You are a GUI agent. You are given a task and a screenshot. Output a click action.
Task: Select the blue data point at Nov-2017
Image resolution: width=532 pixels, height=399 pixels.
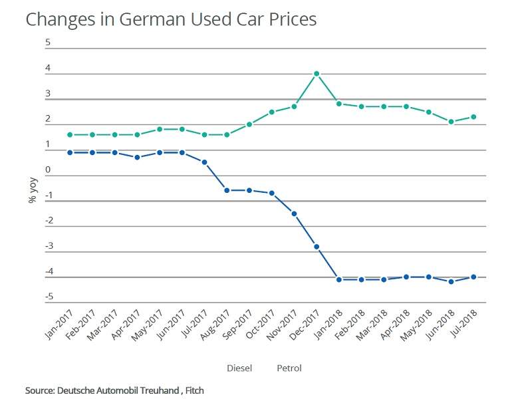[x=294, y=213]
